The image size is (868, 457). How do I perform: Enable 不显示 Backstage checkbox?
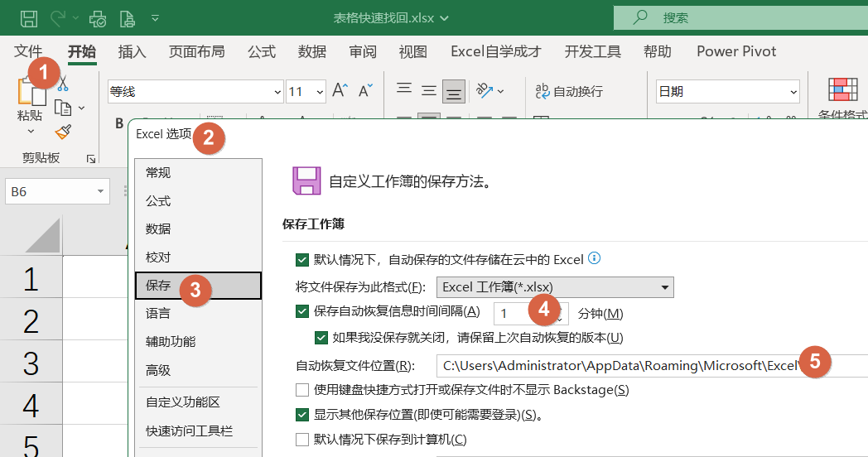302,390
